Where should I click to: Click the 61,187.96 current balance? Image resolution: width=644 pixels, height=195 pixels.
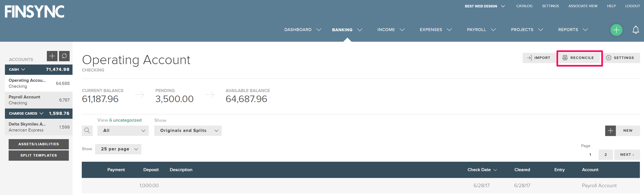tap(100, 99)
